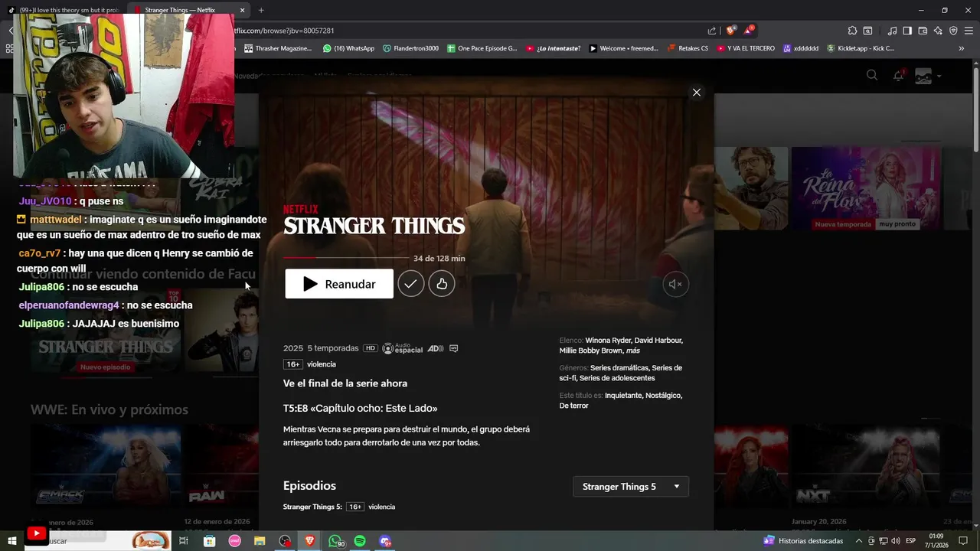Click the music note playlist icon
The height and width of the screenshot is (551, 980).
click(892, 31)
